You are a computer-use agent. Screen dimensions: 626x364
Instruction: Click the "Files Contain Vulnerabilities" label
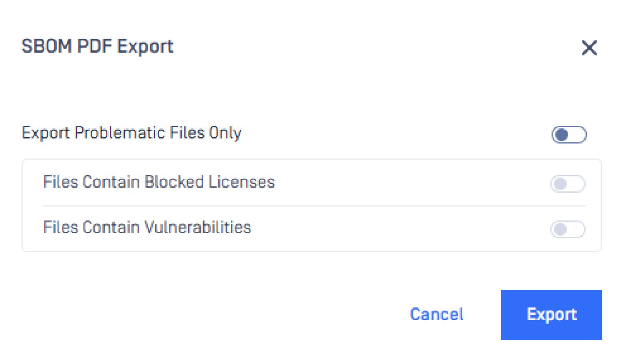(147, 228)
